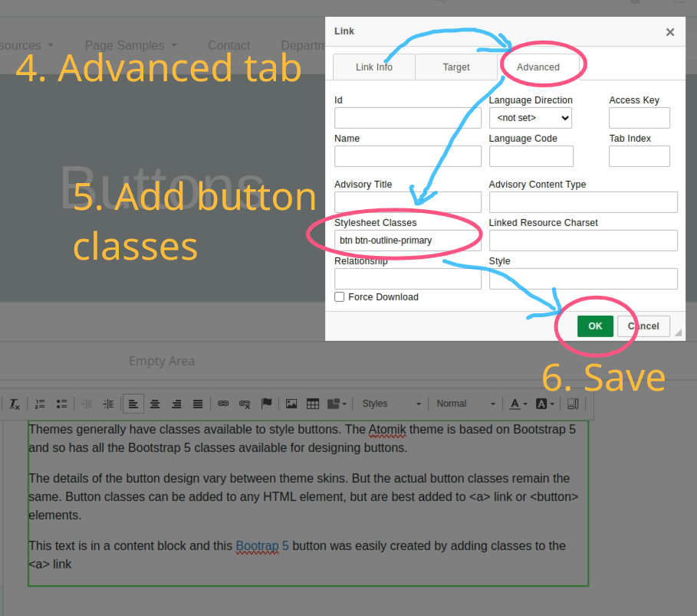Image resolution: width=697 pixels, height=616 pixels.
Task: Click the Stylesheet Classes input field
Action: 408,241
